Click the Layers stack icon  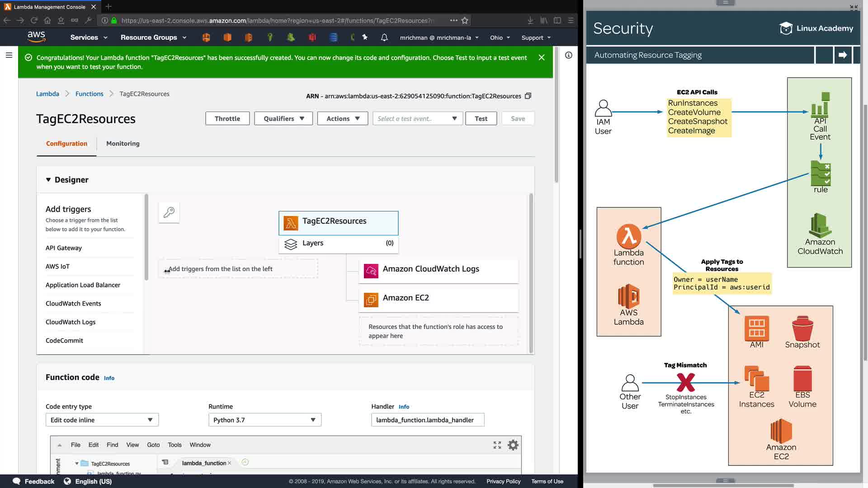(x=291, y=244)
